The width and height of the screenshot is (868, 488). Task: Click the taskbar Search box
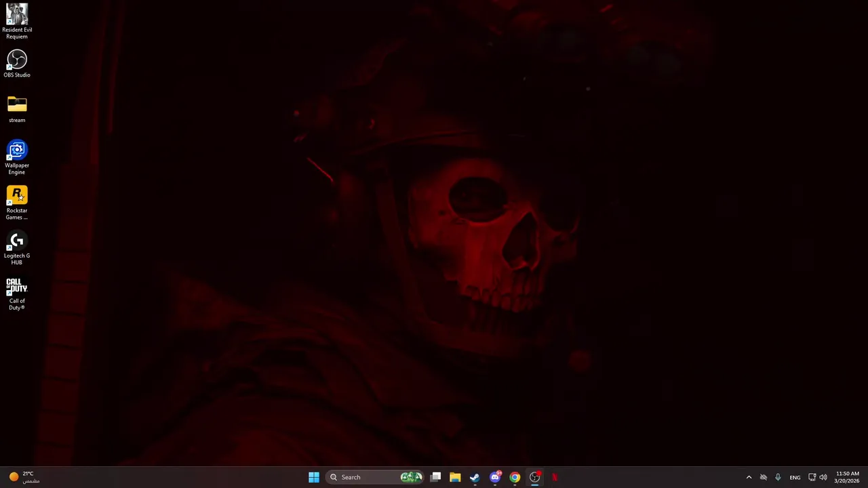click(x=375, y=477)
